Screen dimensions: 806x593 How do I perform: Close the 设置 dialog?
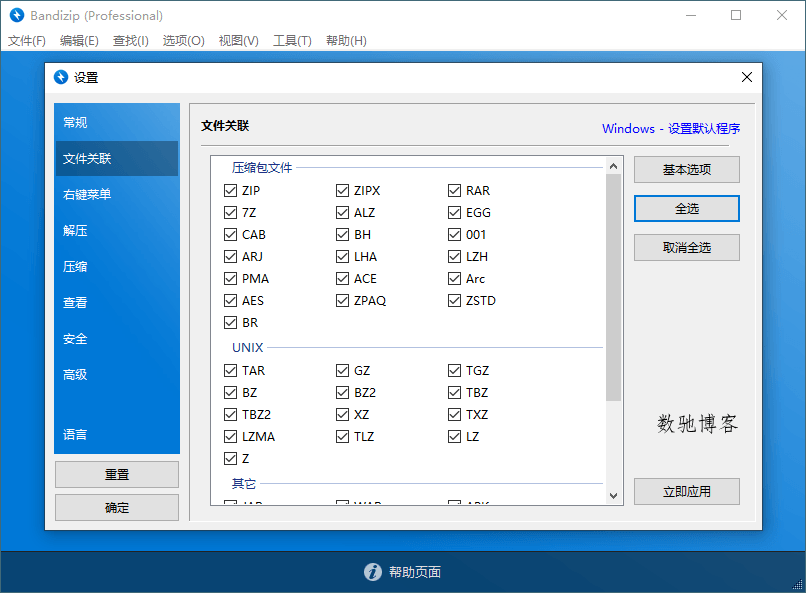click(746, 77)
